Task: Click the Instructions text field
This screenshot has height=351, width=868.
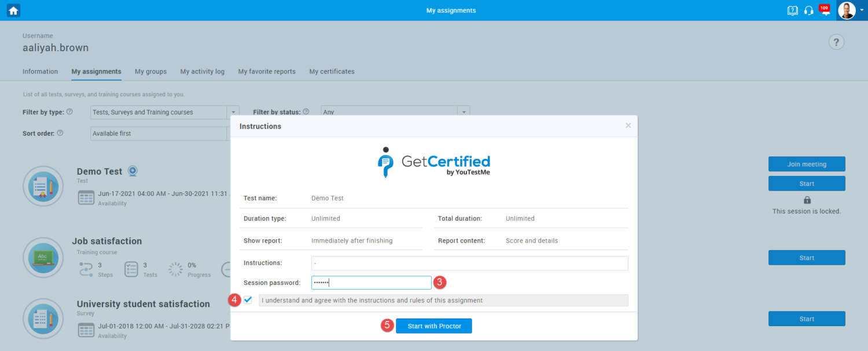Action: [470, 263]
